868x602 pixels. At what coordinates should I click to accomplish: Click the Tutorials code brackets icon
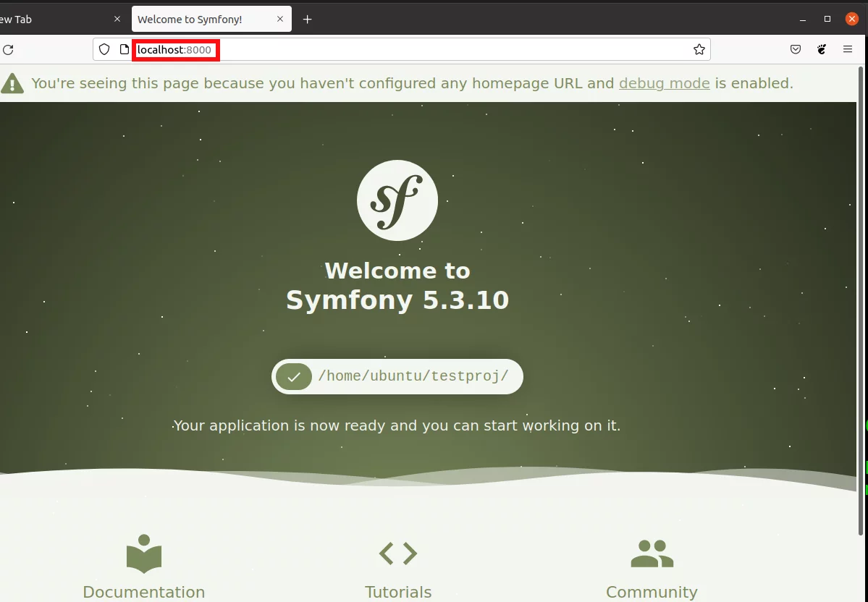pyautogui.click(x=398, y=553)
